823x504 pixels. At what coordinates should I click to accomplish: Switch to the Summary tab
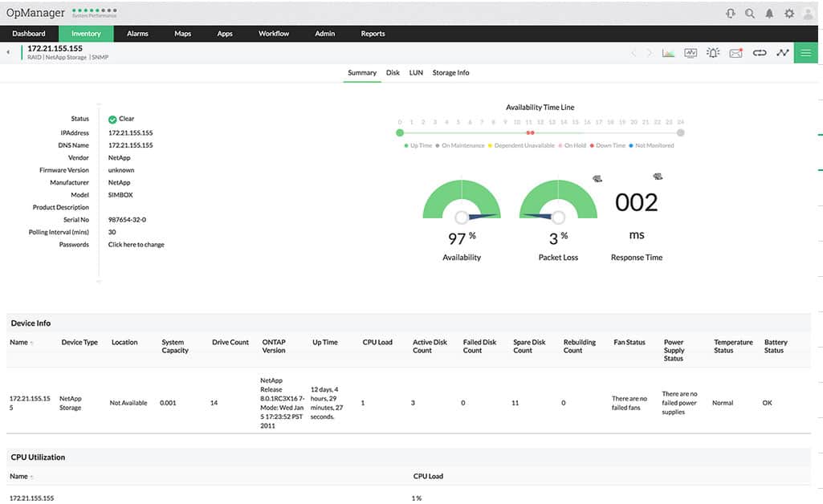(x=362, y=73)
